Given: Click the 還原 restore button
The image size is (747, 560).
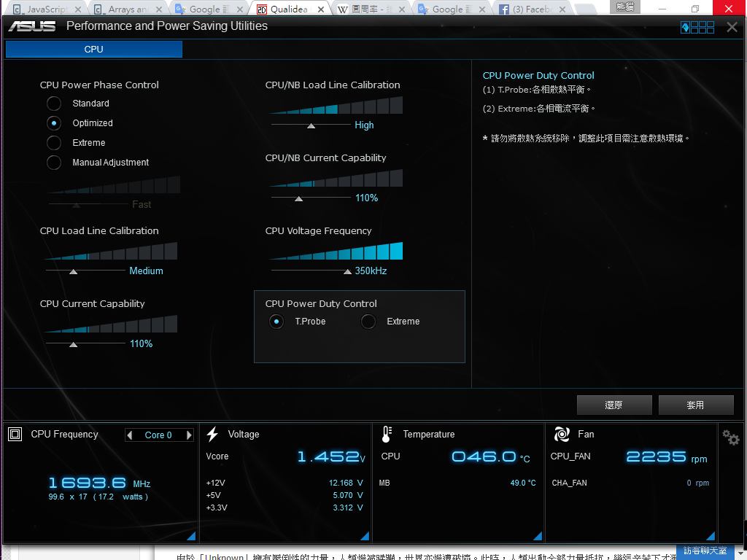Looking at the screenshot, I should click(614, 405).
